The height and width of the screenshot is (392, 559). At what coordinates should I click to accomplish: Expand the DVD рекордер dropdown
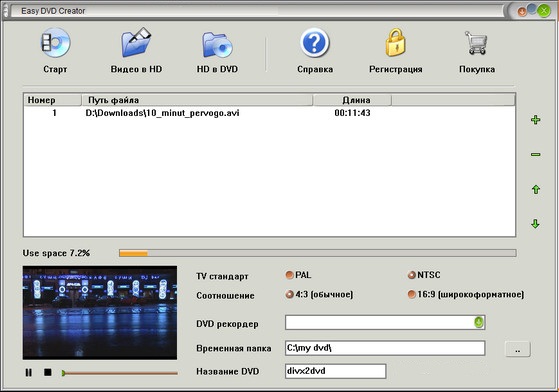tap(478, 322)
